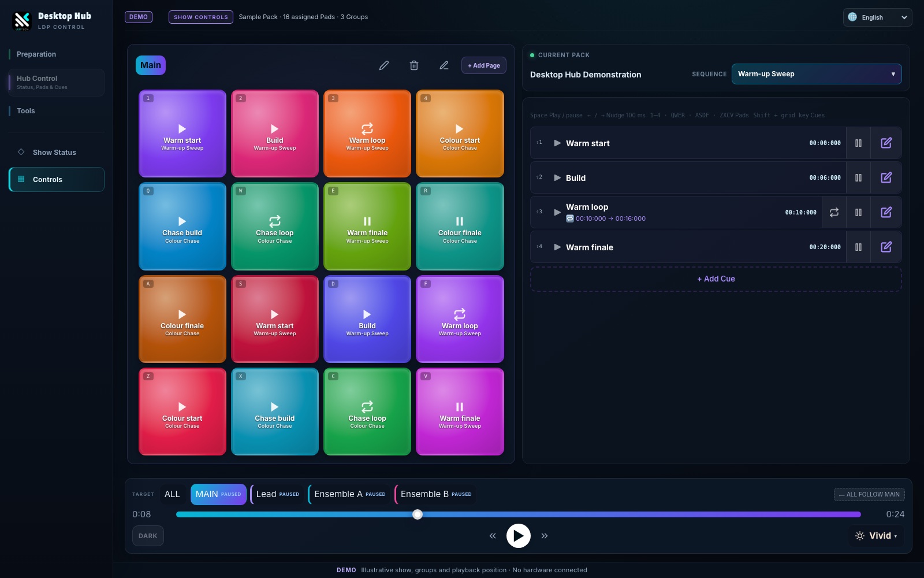Click the play triangle in the Warm finale cue row
Screen dimensions: 924x578
(557, 247)
